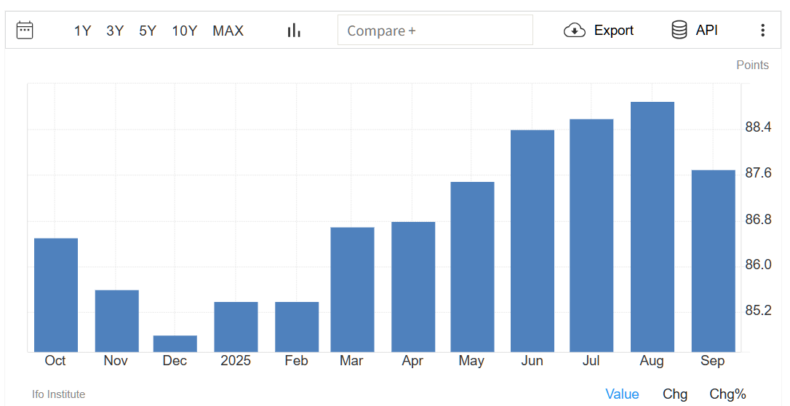
Task: Click the cloud download Export icon
Action: pyautogui.click(x=575, y=30)
